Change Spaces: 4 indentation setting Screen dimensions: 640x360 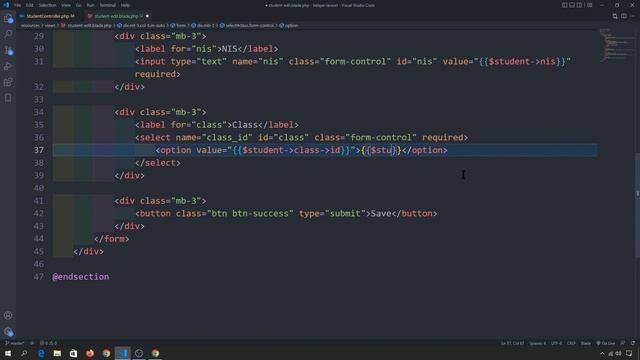(538, 343)
